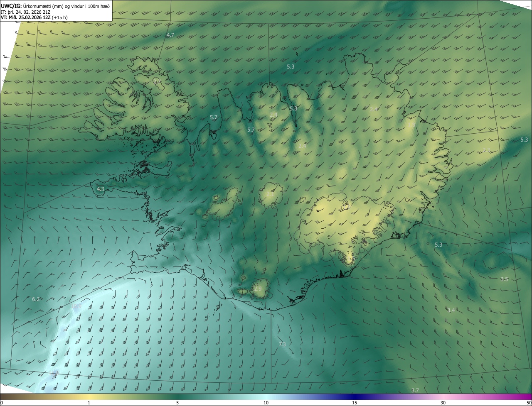Screen dimensions: 532x406
Task: Click the 4.3 value on the map
Action: pos(101,189)
